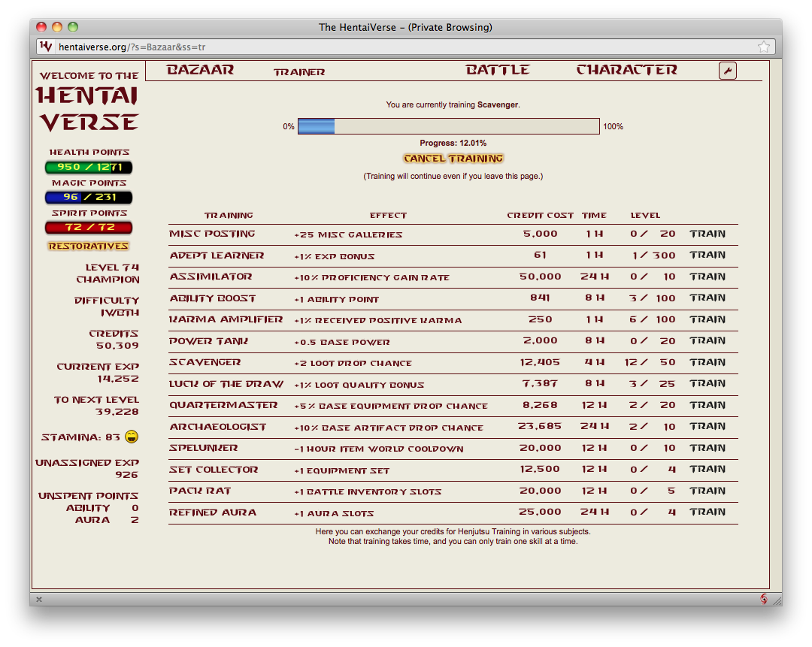The width and height of the screenshot is (812, 647).
Task: Train the Luck of the Draw skill
Action: point(707,383)
